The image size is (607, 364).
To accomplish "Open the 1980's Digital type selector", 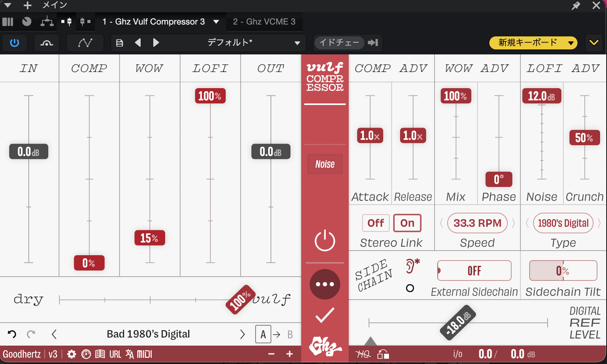I will tap(563, 223).
